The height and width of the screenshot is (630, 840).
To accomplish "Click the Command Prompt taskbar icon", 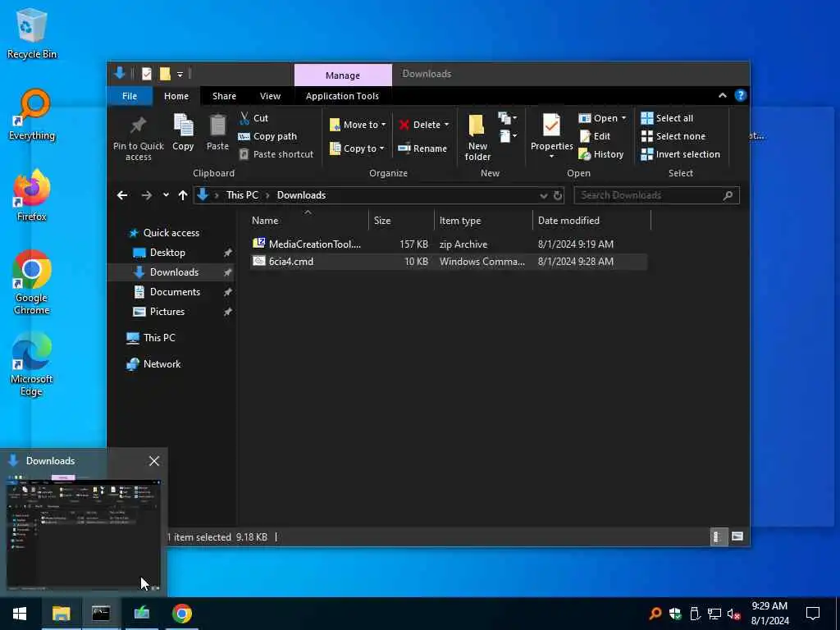I will tap(101, 614).
